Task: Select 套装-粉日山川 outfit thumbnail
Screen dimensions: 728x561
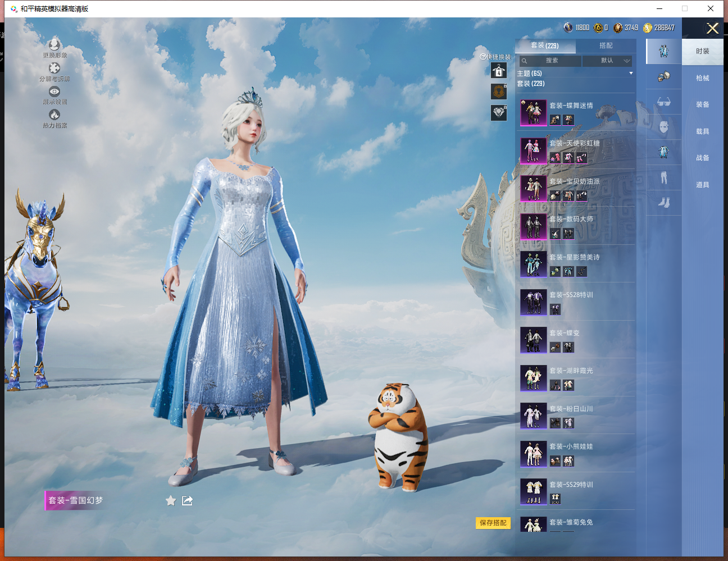Action: (x=533, y=416)
